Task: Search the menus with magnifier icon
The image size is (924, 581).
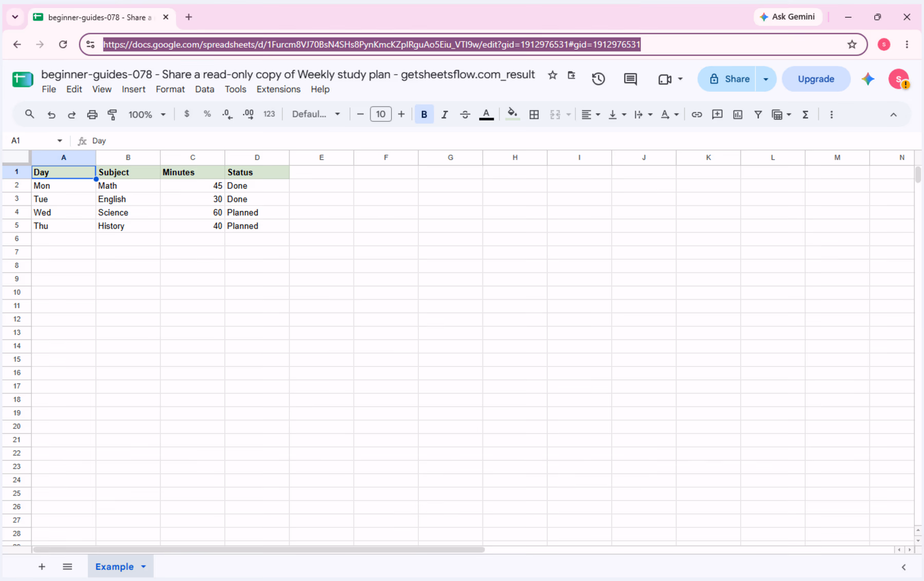Action: 29,114
